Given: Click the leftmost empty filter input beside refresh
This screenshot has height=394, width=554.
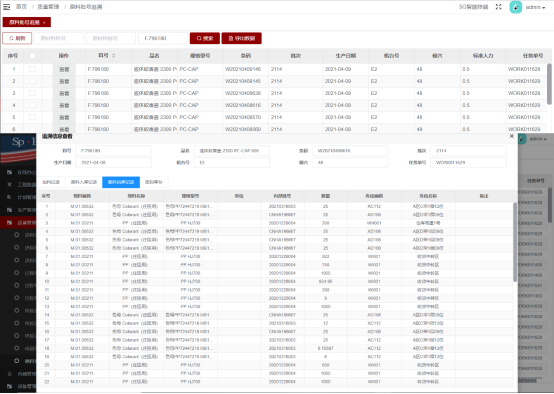Looking at the screenshot, I should [59, 38].
